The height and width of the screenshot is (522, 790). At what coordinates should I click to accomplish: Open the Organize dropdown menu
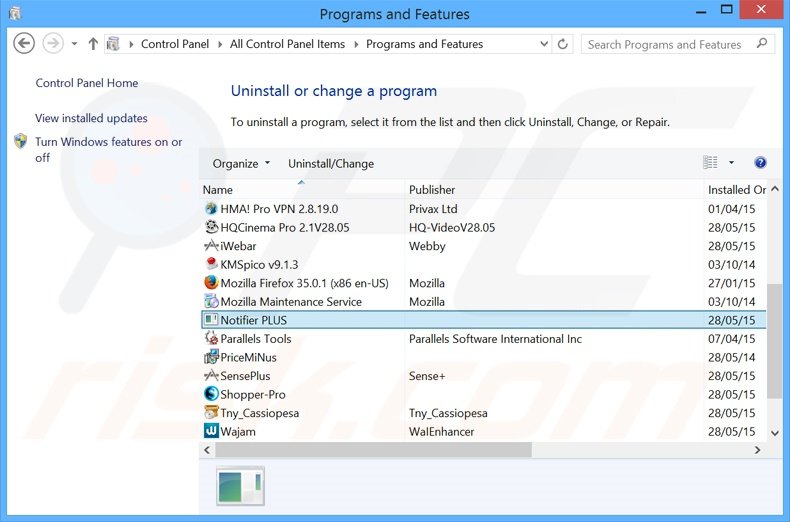coord(241,164)
